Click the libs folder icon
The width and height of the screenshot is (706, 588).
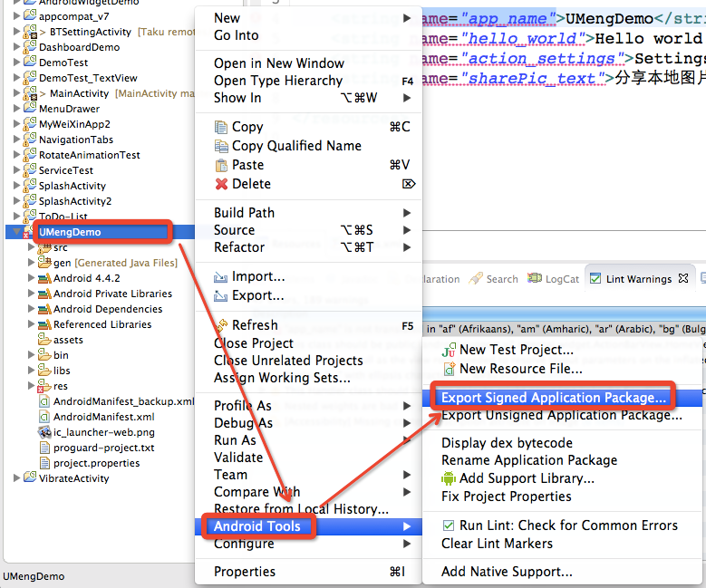point(44,370)
